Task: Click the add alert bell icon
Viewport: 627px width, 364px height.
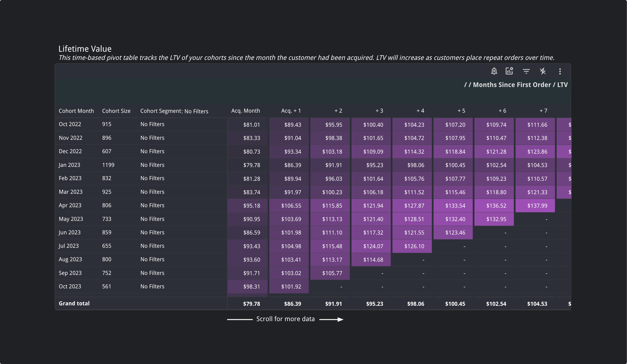Action: [494, 71]
